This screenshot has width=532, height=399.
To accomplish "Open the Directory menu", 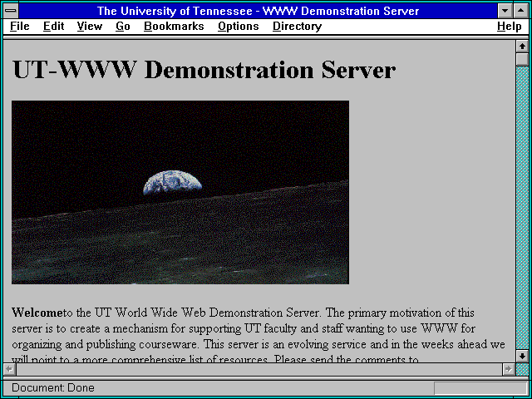I will coord(297,27).
